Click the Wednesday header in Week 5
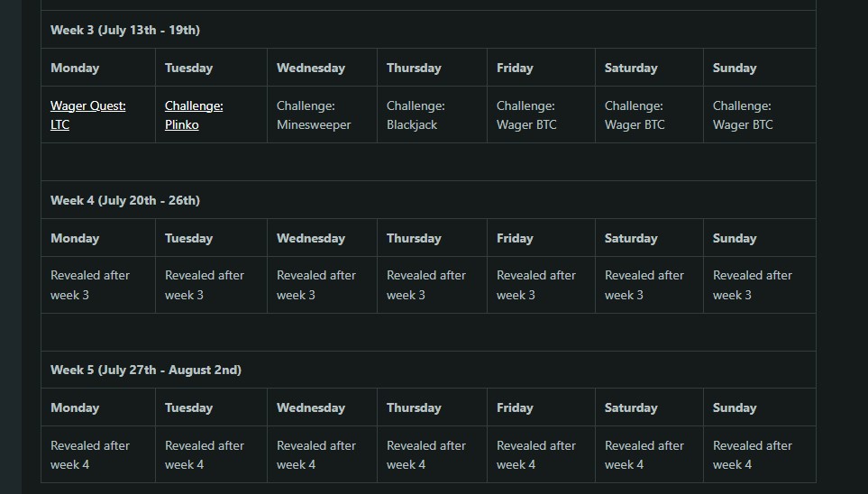 coord(311,408)
